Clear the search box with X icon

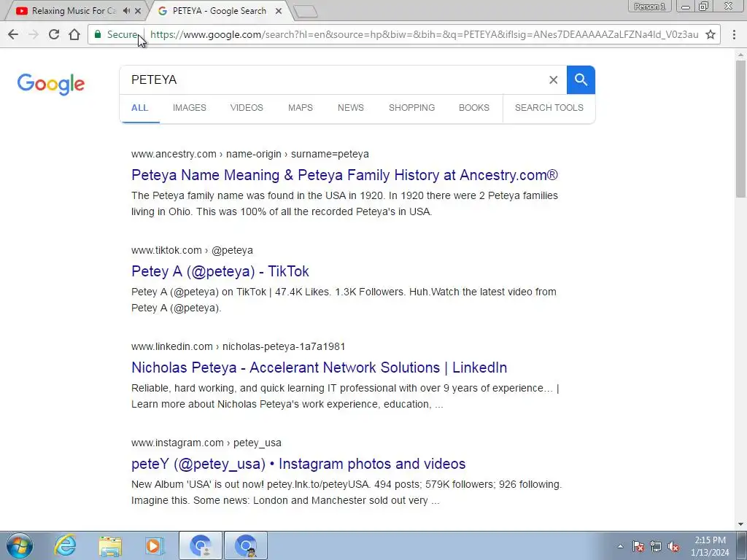[553, 79]
